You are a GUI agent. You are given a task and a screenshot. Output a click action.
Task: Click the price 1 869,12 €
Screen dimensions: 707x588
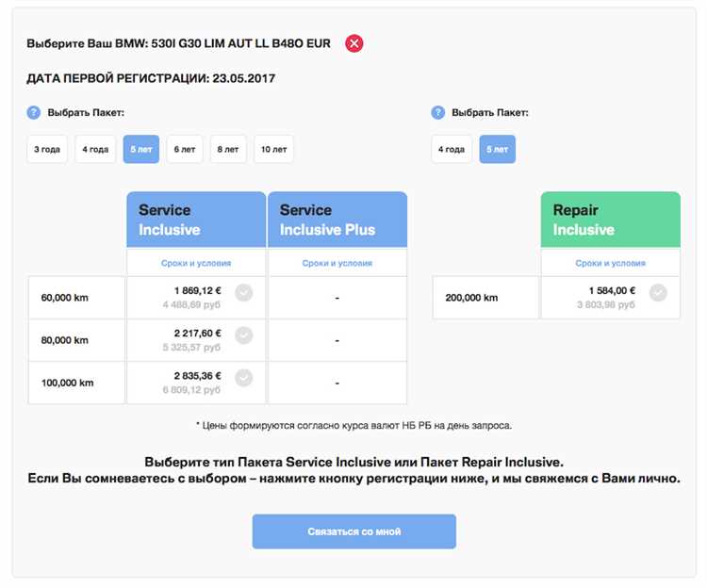point(198,290)
